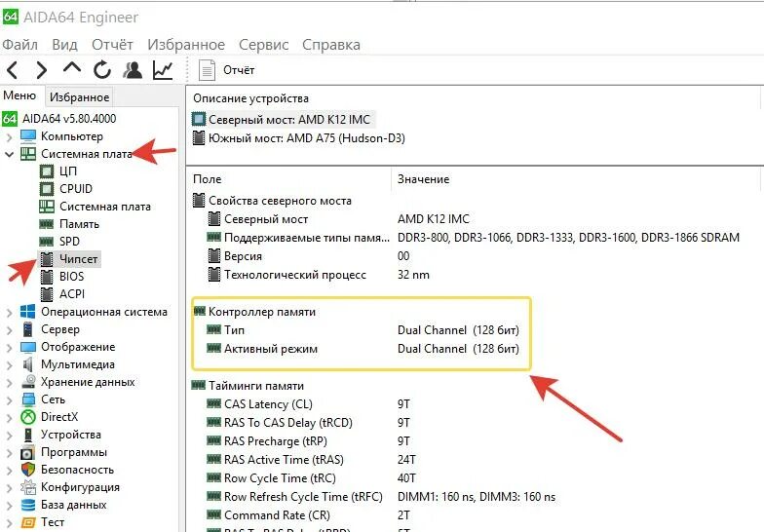Expand the Операционная система node
This screenshot has height=532, width=764.
click(x=10, y=312)
